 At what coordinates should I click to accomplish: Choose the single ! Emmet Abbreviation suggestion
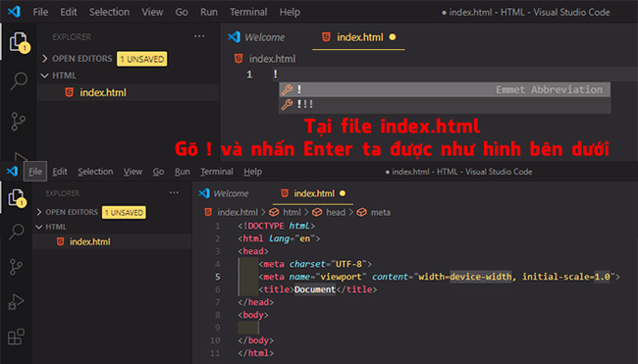pos(445,89)
